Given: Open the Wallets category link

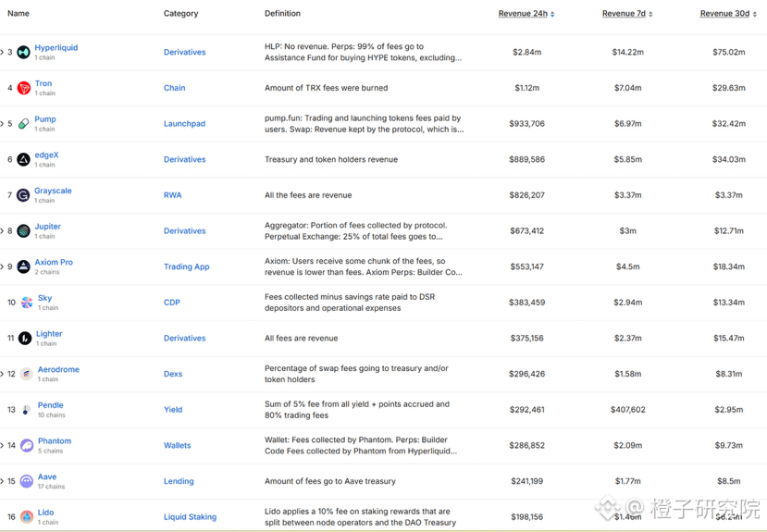Looking at the screenshot, I should click(178, 445).
